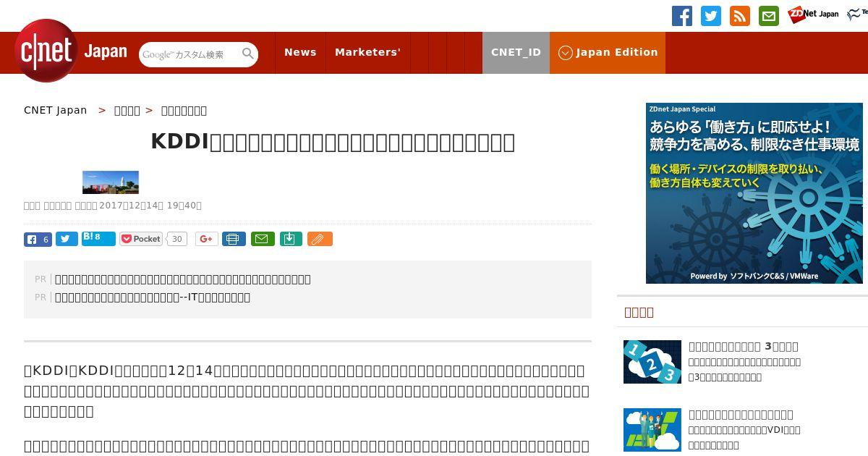Screen dimensions: 868x456
Task: Click the KDDI article headline
Action: pyautogui.click(x=333, y=142)
